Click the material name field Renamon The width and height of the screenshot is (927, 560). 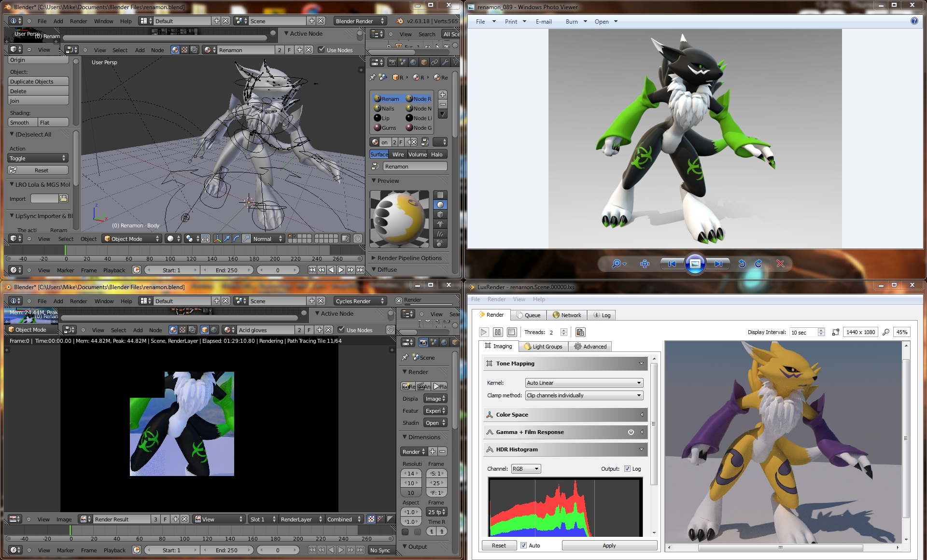(x=415, y=167)
